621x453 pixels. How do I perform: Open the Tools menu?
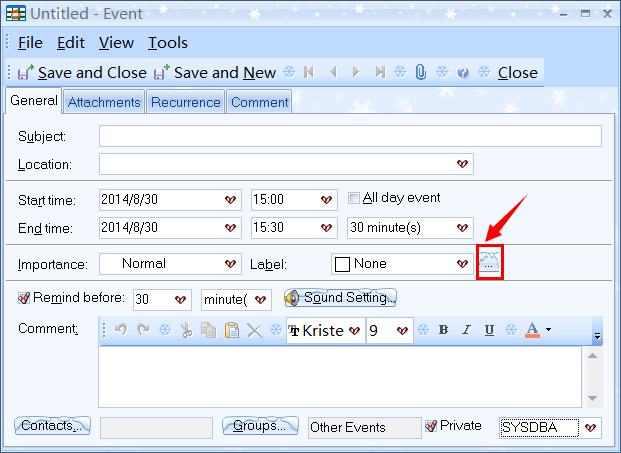coord(168,42)
